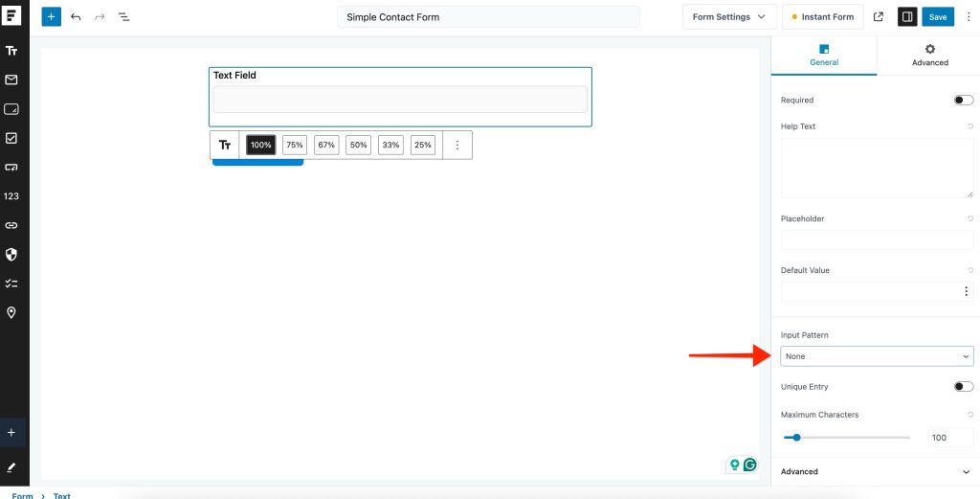Screen dimensions: 980x499
Task: Add a Multi Choice field from the sidebar
Action: tap(11, 284)
